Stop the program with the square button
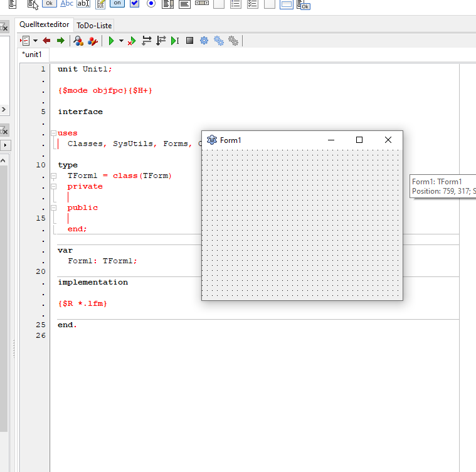 point(190,41)
